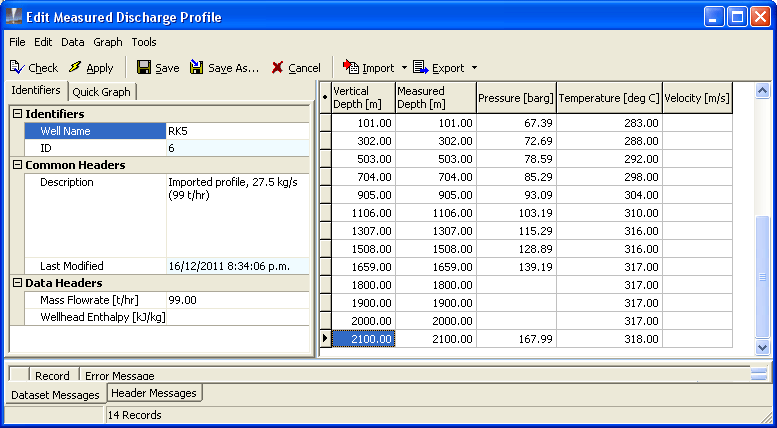
Task: Click the Import toolbar icon
Action: point(351,68)
